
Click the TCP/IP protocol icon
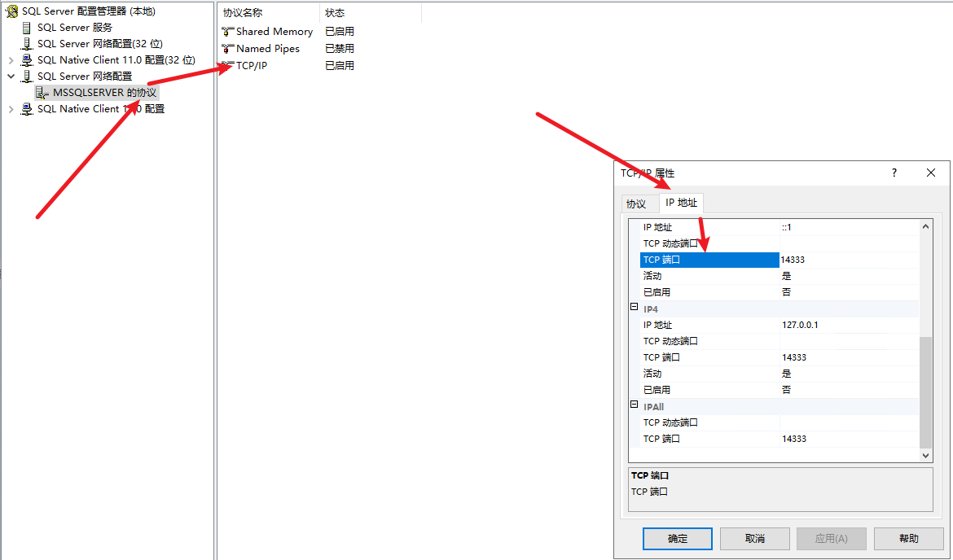point(228,65)
